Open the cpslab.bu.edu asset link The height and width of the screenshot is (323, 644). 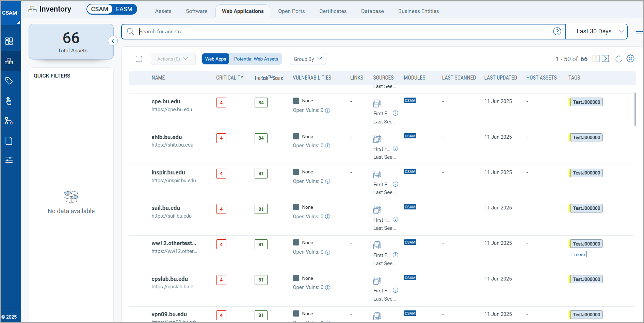coord(170,279)
